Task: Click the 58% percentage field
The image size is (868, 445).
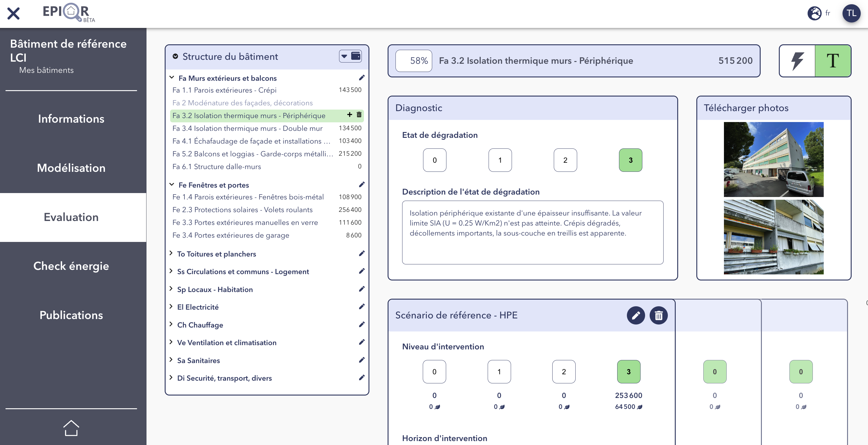Action: 413,61
